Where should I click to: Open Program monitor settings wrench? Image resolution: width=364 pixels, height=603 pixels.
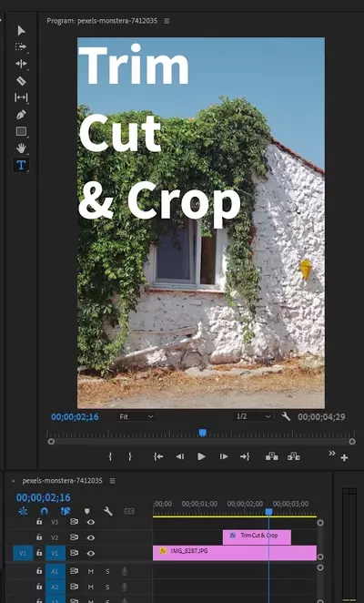click(286, 416)
